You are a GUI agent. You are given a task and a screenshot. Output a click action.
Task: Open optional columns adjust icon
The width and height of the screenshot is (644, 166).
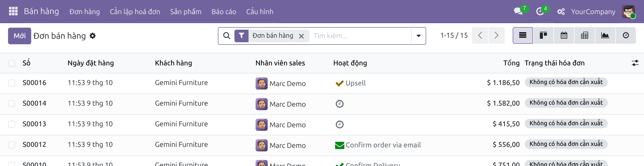[x=635, y=63]
